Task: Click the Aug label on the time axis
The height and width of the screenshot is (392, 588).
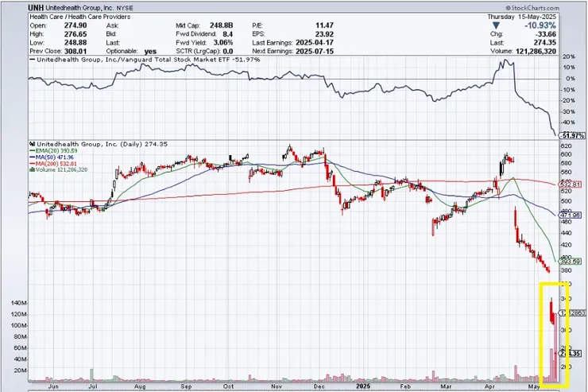Action: (140, 386)
